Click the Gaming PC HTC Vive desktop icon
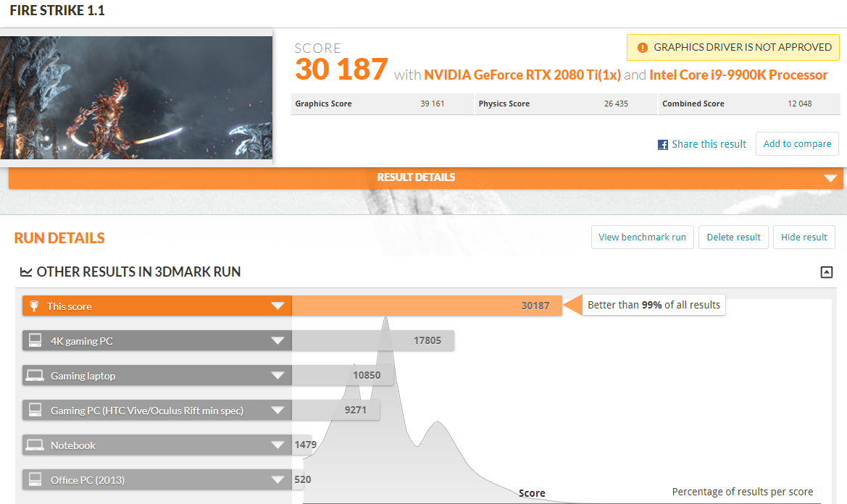Viewport: 847px width, 504px height. click(x=35, y=410)
